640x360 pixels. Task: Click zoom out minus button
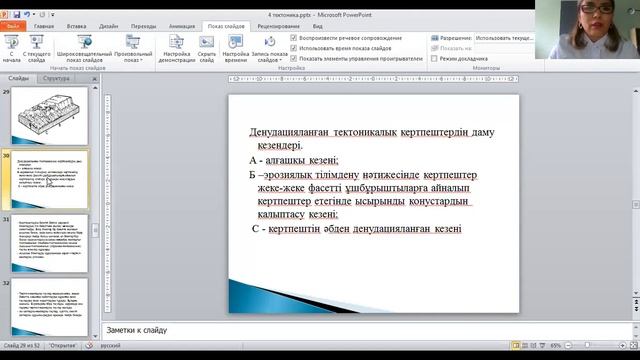[568, 345]
